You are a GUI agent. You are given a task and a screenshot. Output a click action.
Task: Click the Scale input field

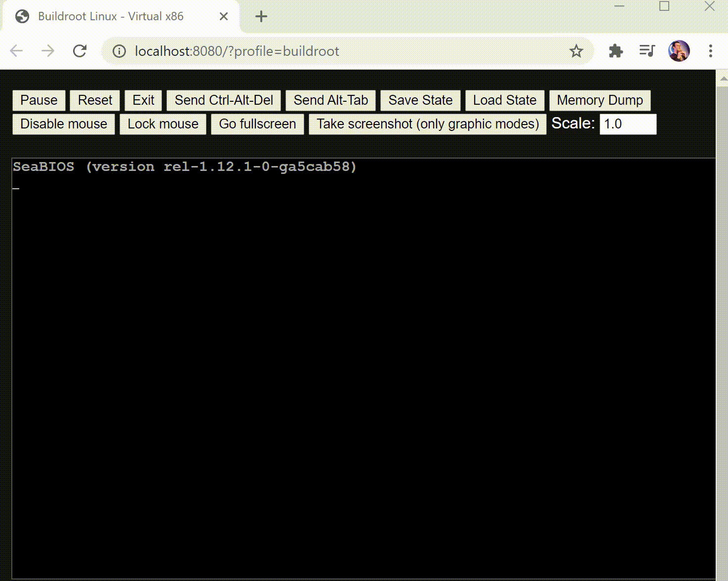tap(628, 124)
